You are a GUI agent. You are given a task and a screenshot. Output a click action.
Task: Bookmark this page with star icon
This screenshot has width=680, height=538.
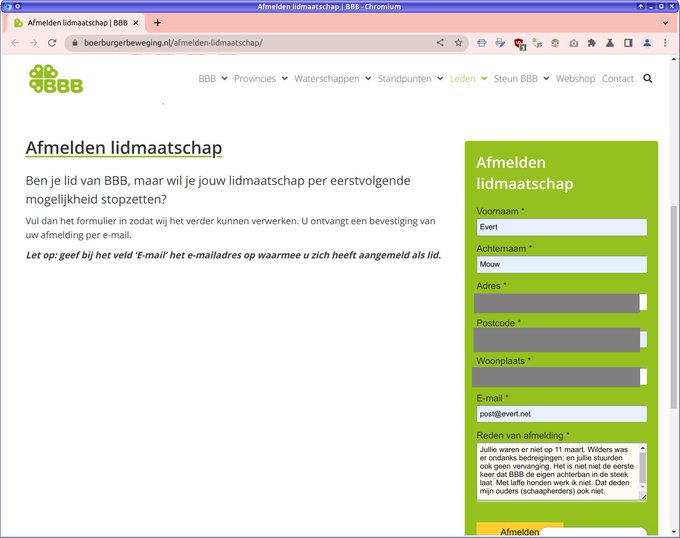point(458,42)
